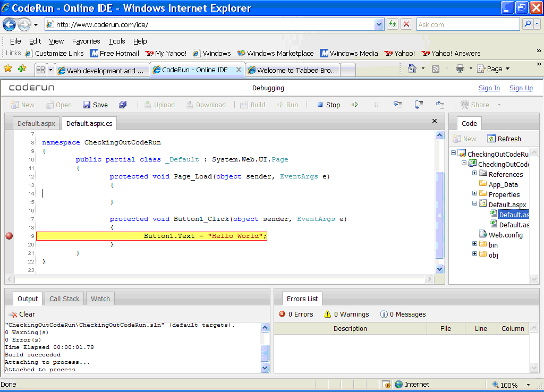
Task: Open the Tools menu
Action: coord(116,41)
